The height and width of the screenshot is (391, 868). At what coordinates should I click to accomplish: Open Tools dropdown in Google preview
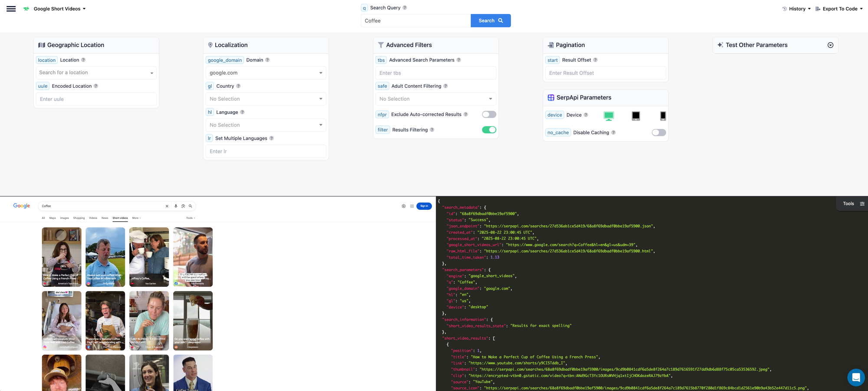pyautogui.click(x=191, y=218)
